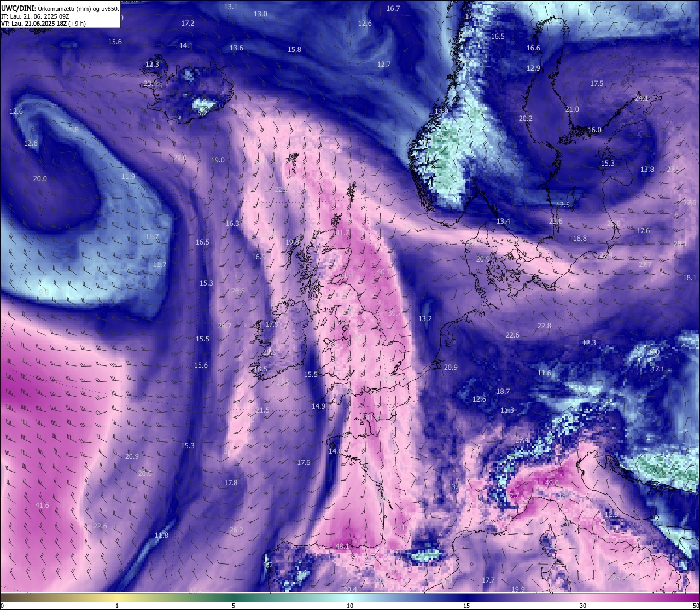Click the 22.8 value label
Viewport: 700px width, 610px height.
pyautogui.click(x=544, y=326)
